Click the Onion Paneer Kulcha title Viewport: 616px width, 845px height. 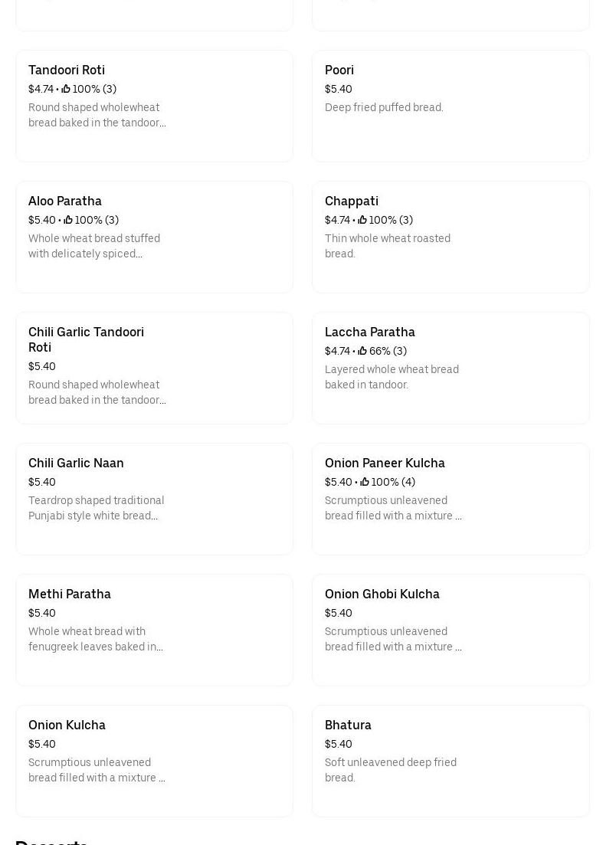(385, 463)
